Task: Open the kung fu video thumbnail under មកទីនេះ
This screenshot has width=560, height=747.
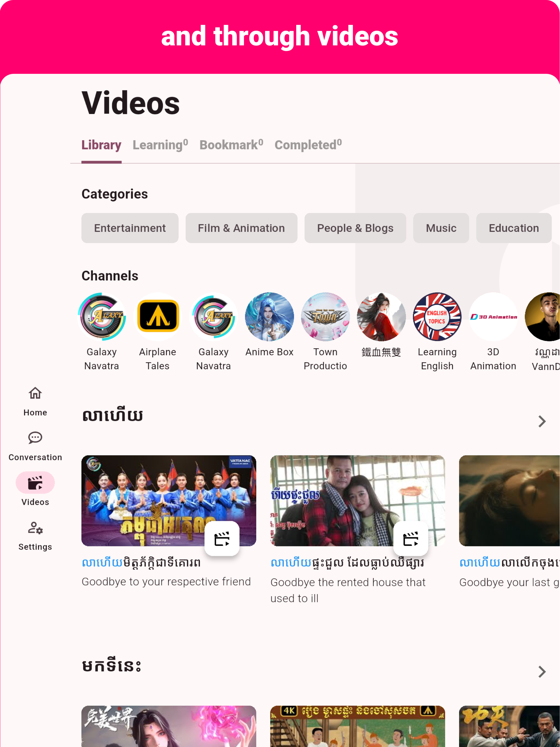Action: click(509, 726)
